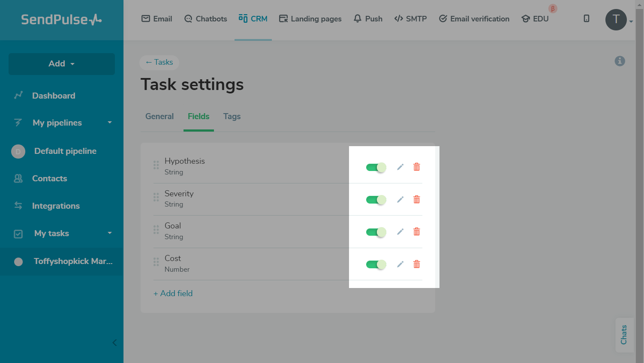Open the Add dropdown button
Viewport: 644px width, 363px height.
pyautogui.click(x=62, y=64)
